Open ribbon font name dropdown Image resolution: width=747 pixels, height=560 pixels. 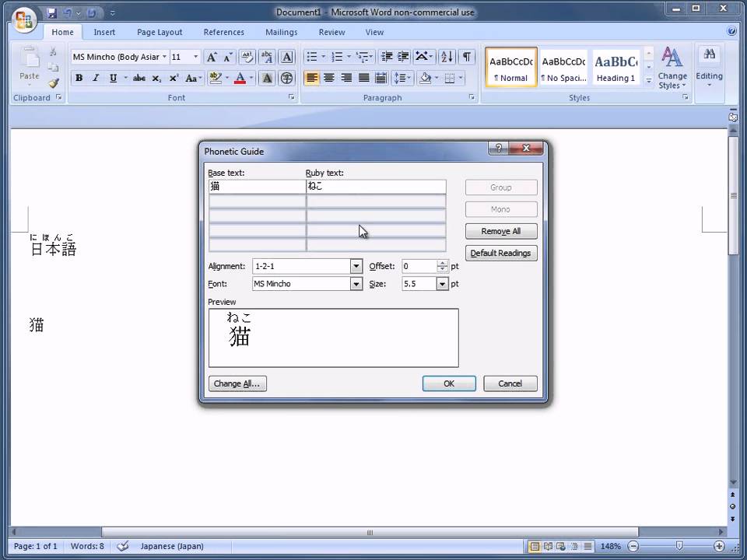tap(164, 57)
